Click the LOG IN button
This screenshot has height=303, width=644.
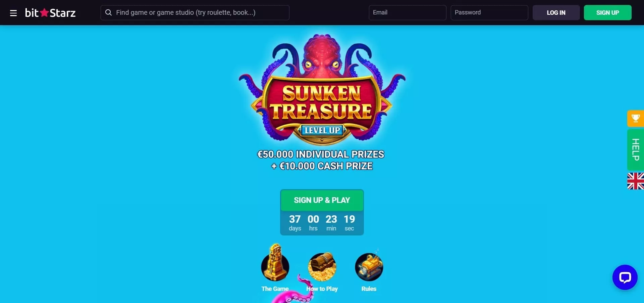pyautogui.click(x=556, y=12)
